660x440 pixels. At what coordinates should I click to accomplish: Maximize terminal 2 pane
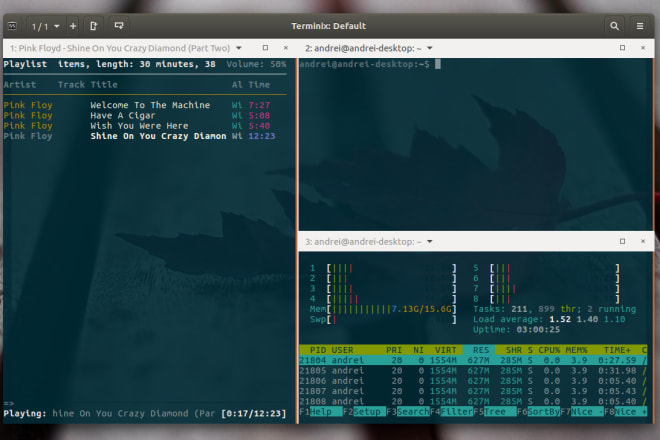pyautogui.click(x=622, y=48)
